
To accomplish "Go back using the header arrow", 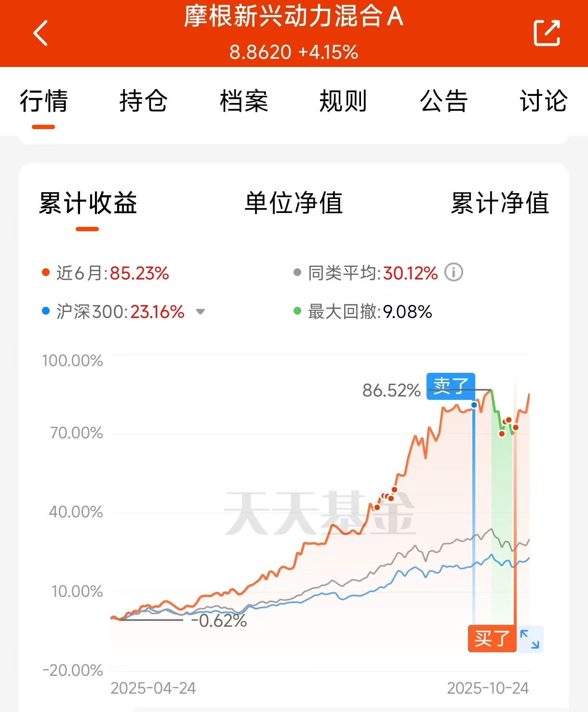I will [40, 33].
